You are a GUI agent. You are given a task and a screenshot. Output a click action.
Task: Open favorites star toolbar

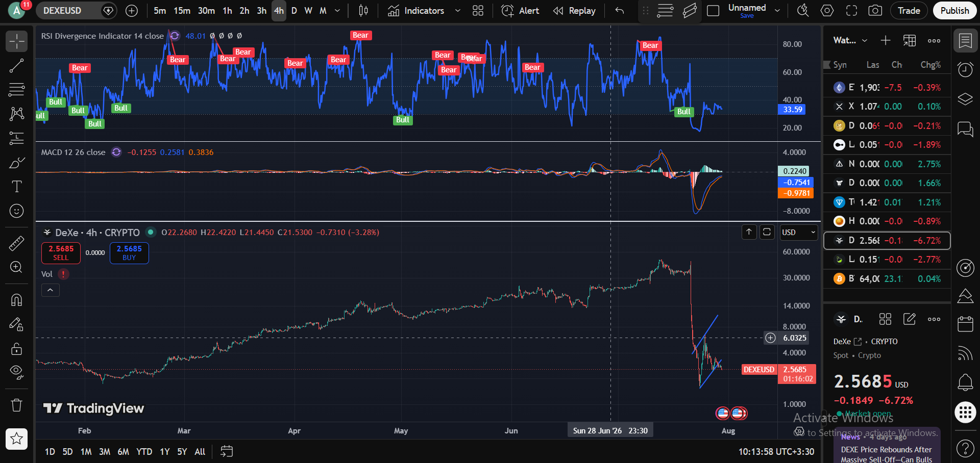(16, 439)
